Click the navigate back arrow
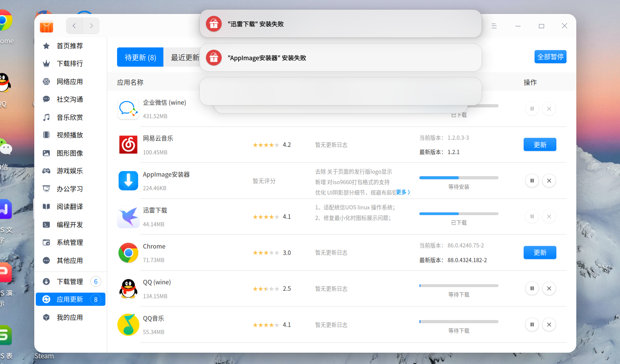 pos(75,26)
